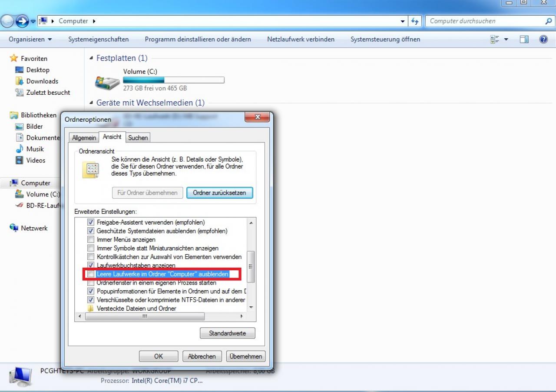The width and height of the screenshot is (556, 392).
Task: Click the settings list scroll-up arrow
Action: click(x=251, y=222)
